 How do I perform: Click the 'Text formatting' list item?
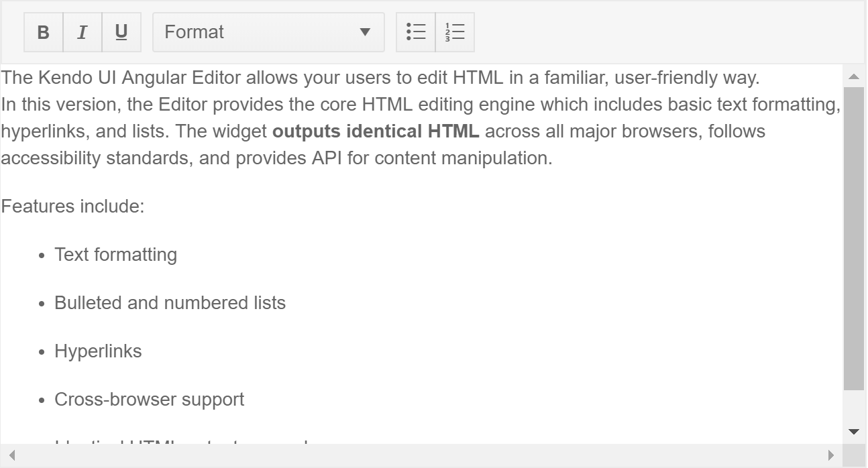pyautogui.click(x=115, y=254)
